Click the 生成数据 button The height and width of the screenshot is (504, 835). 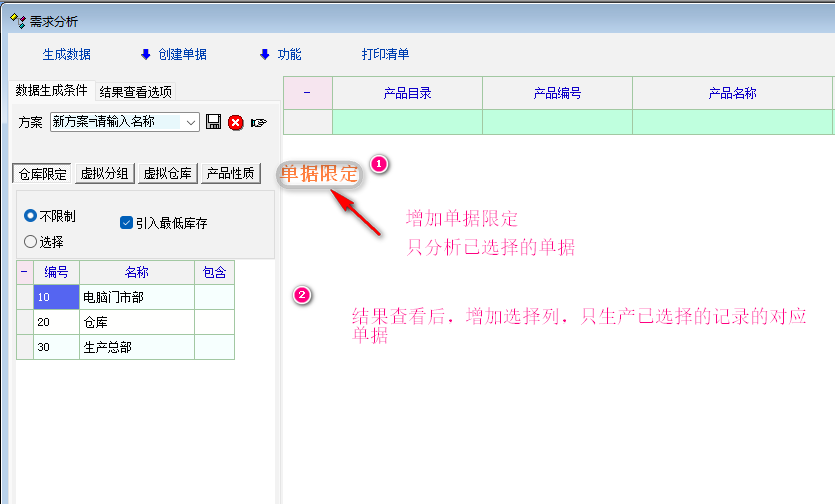point(66,54)
